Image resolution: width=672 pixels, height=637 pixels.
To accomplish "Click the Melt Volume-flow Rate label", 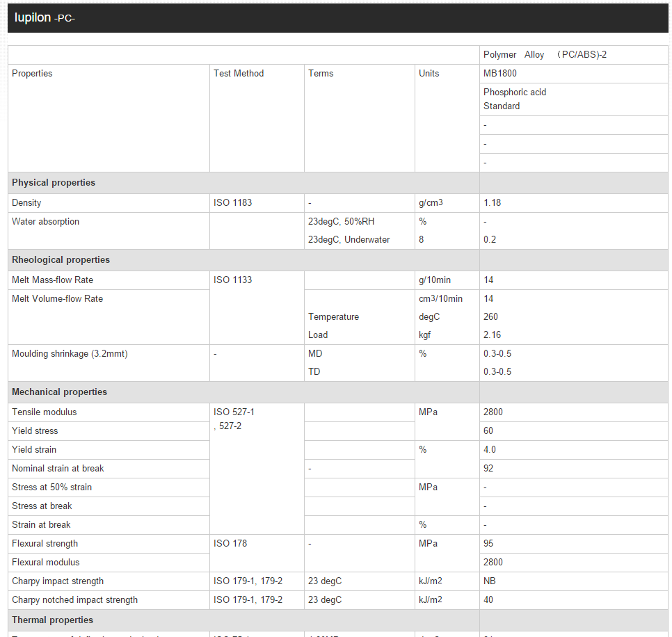I will point(58,298).
